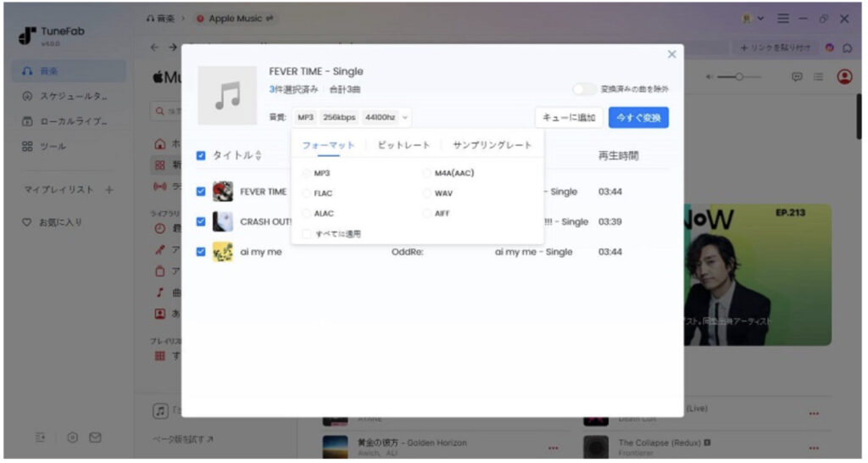Viewport: 868px width, 463px height.
Task: Toggle 変換済みの曲を除外 switch
Action: (583, 89)
